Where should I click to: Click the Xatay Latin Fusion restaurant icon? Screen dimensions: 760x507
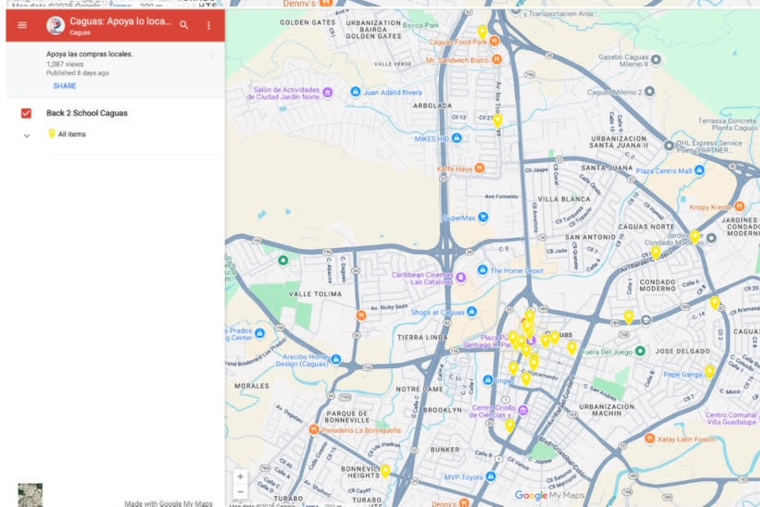pyautogui.click(x=650, y=438)
